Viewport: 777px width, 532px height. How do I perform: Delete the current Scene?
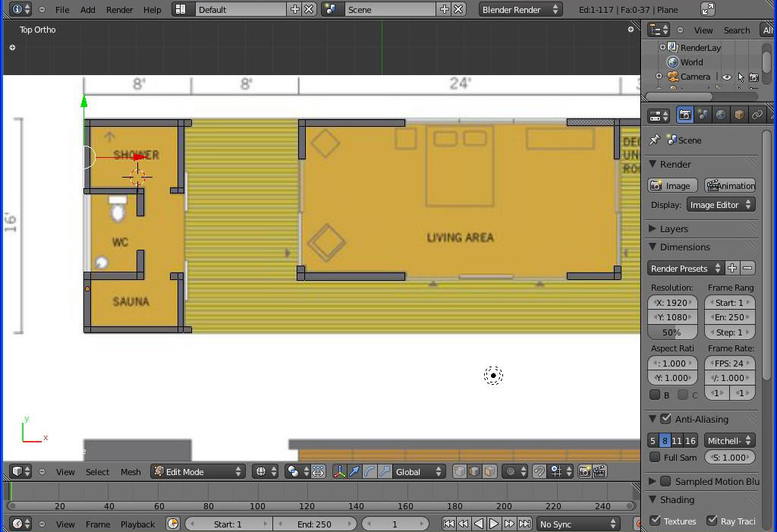pos(459,9)
